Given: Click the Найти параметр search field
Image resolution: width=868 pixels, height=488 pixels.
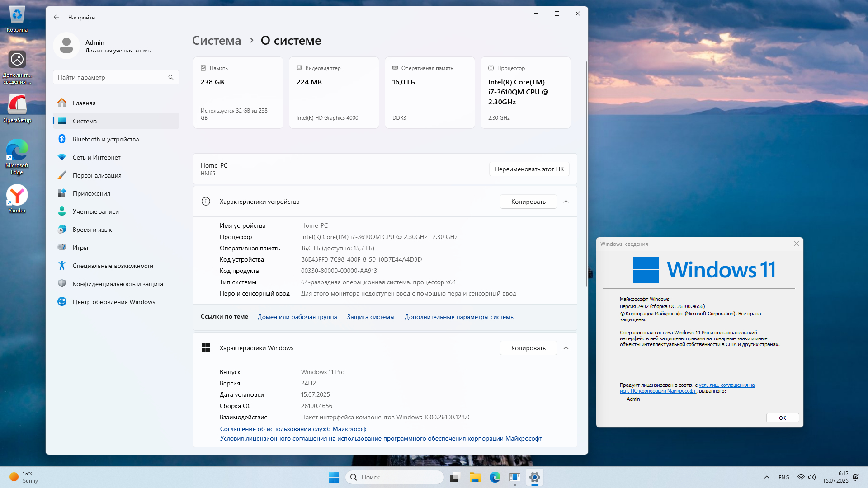Looking at the screenshot, I should tap(111, 77).
